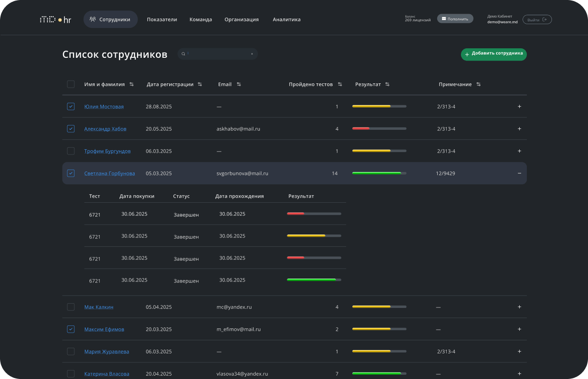Check the Мария Журавлева row checkbox

tap(71, 352)
